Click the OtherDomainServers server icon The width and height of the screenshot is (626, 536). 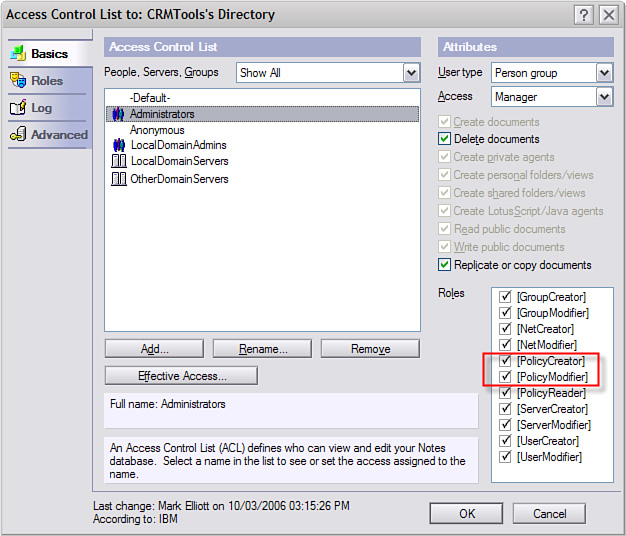118,179
